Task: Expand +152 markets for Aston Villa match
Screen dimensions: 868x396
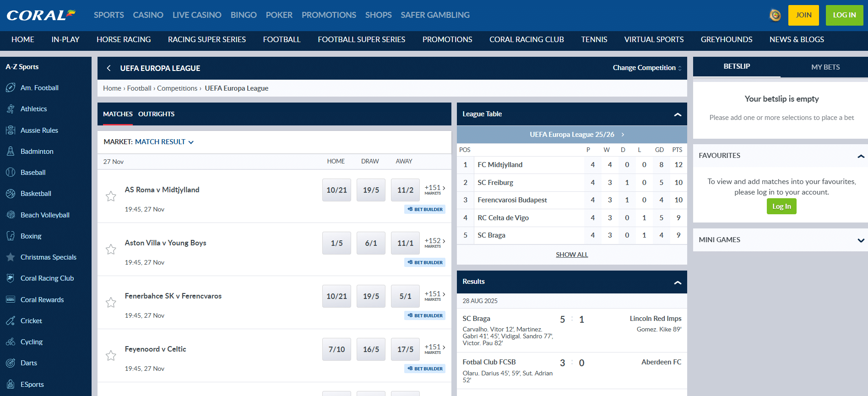Action: 434,243
